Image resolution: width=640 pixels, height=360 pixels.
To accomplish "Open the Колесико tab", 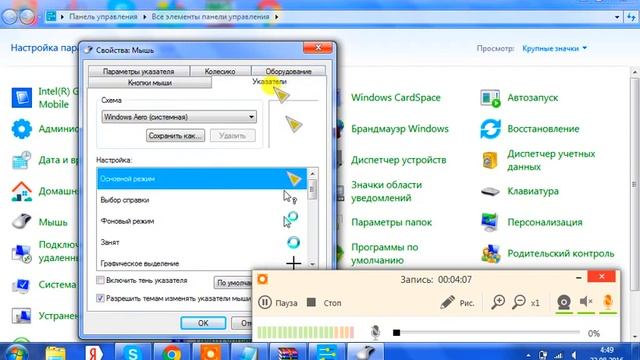I will pyautogui.click(x=220, y=71).
